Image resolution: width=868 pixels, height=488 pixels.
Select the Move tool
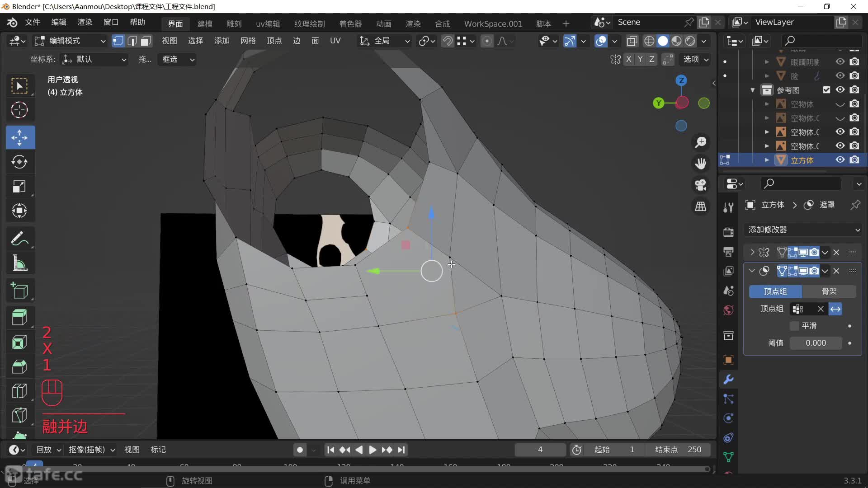19,137
